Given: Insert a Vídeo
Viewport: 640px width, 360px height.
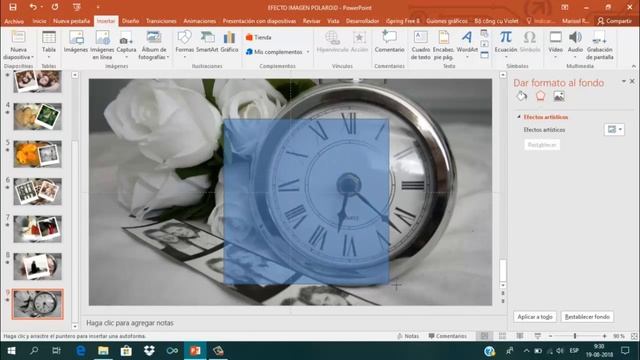Looking at the screenshot, I should 556,44.
